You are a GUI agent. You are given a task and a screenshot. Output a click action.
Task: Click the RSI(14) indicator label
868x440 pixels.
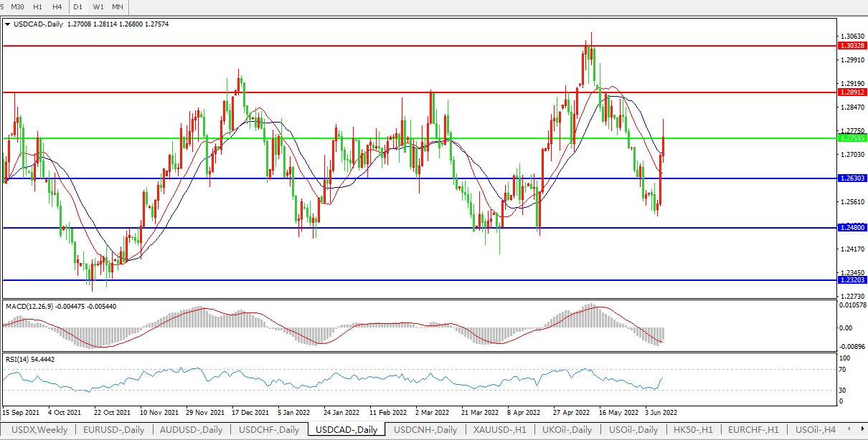20,359
